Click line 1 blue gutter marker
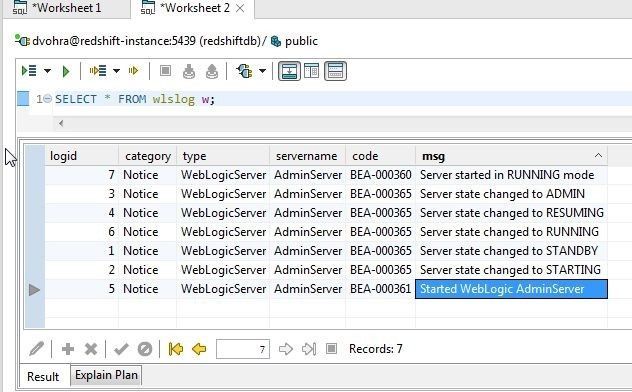Screen dimensions: 632x392 (x=23, y=99)
